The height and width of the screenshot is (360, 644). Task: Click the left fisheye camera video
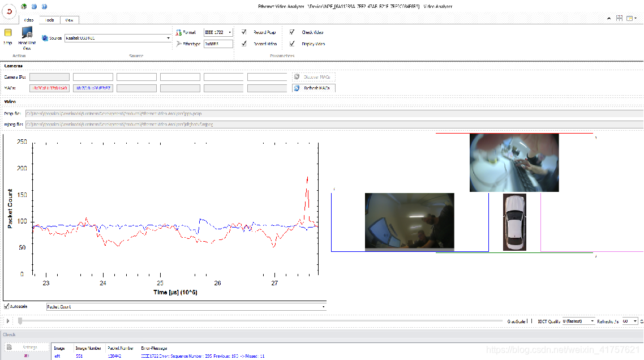(x=410, y=221)
